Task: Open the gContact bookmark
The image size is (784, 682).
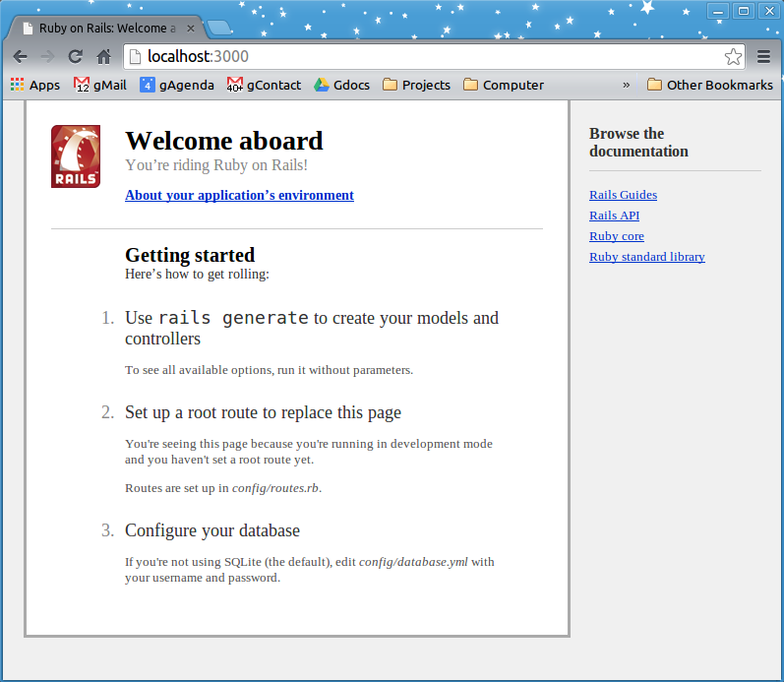Action: [x=264, y=85]
